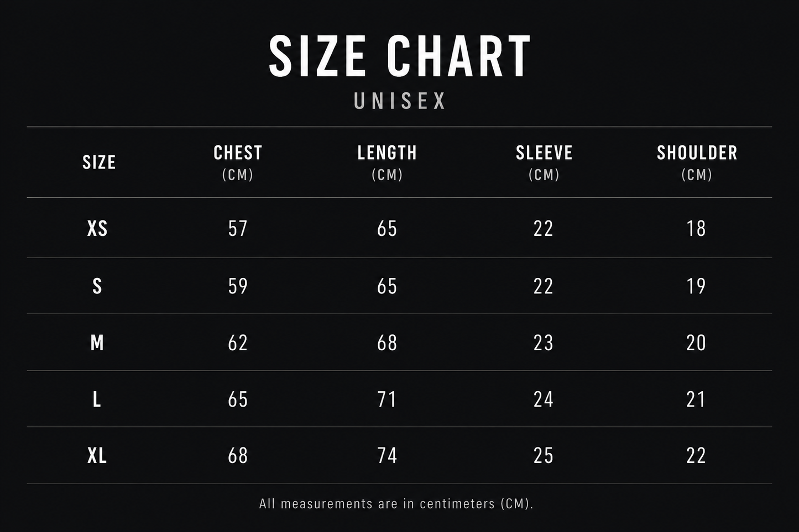Select the CHEST (CM) column header
The width and height of the screenshot is (799, 532).
(238, 163)
